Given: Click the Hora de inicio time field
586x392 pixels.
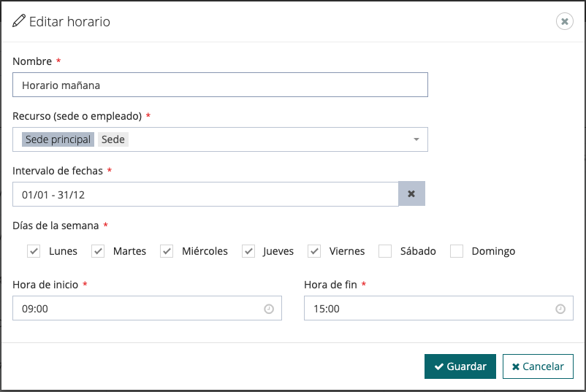Looking at the screenshot, I should click(139, 309).
